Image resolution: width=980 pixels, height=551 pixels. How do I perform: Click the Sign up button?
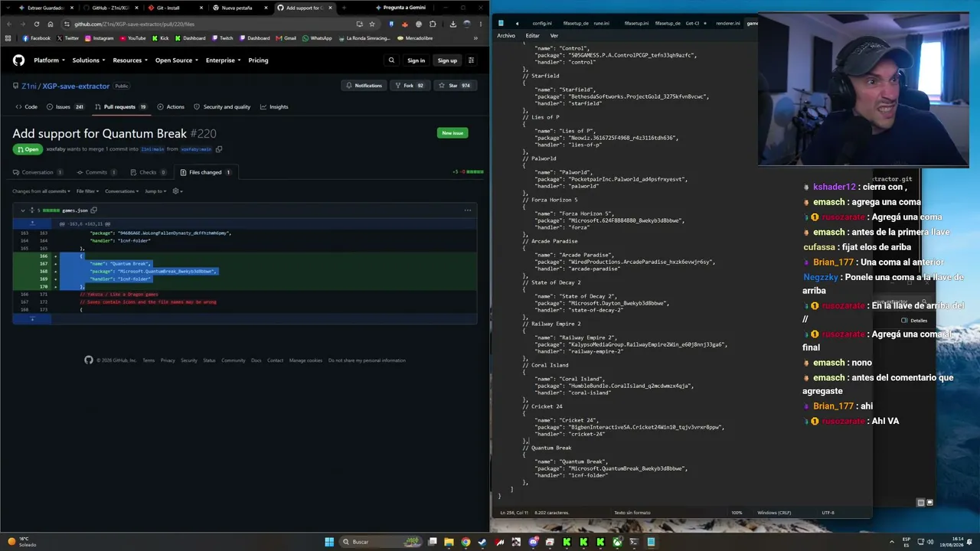click(447, 60)
